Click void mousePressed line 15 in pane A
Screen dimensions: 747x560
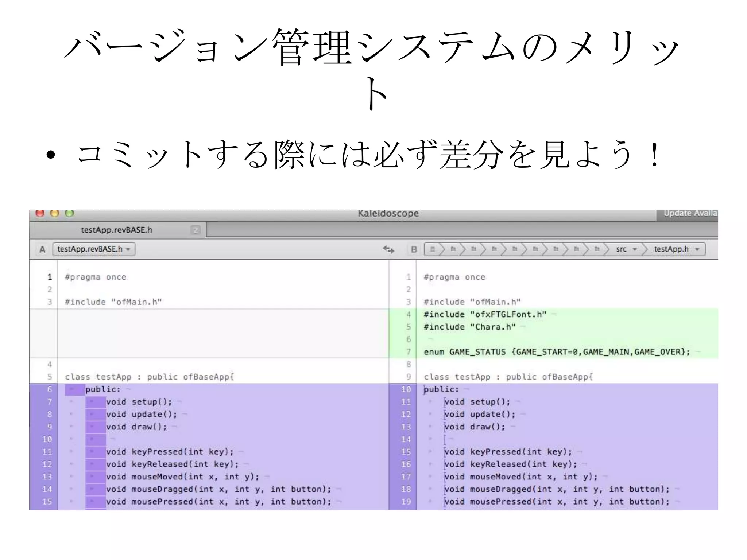(x=219, y=502)
